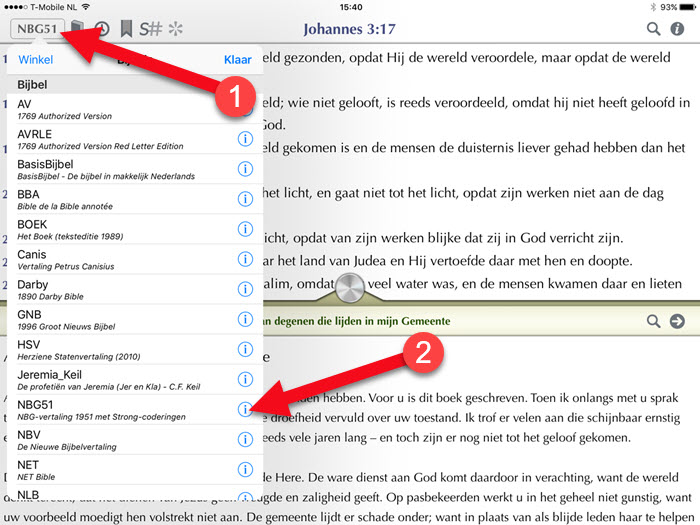The height and width of the screenshot is (525, 700).
Task: Select NBV De Nieuwe Bijbelvertaling
Action: 135,440
